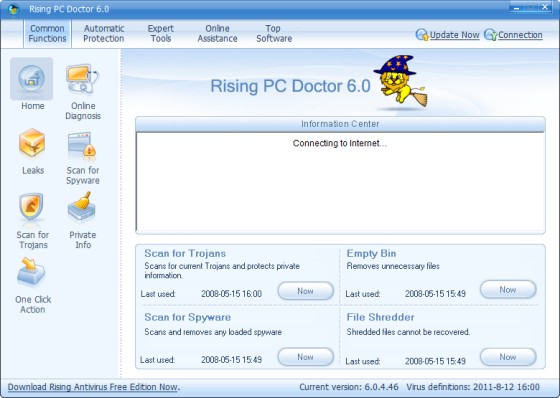
Task: Go to Top Software tab
Action: [x=274, y=33]
